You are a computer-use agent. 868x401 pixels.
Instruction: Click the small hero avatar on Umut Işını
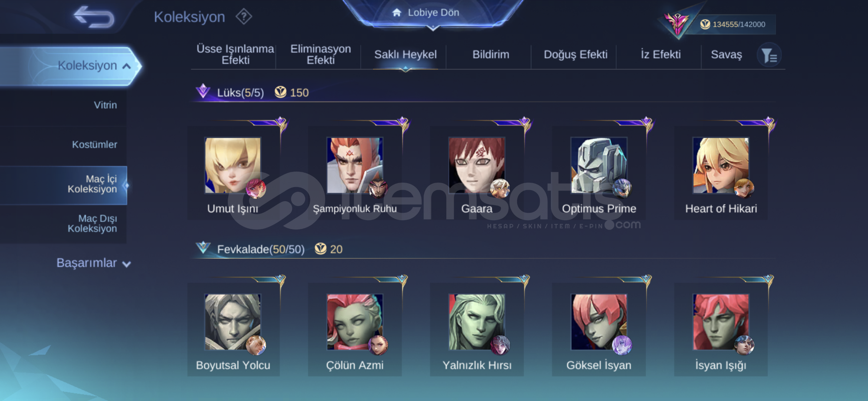(x=256, y=188)
